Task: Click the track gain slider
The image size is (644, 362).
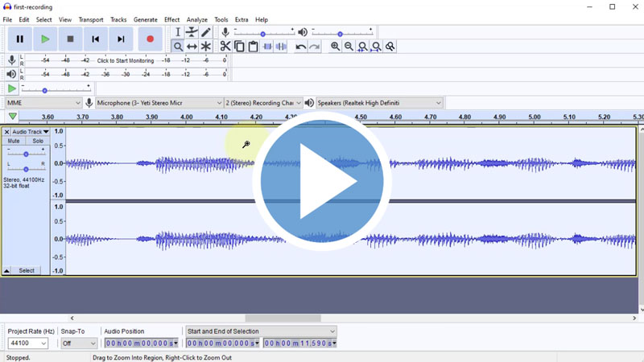Action: coord(26,154)
